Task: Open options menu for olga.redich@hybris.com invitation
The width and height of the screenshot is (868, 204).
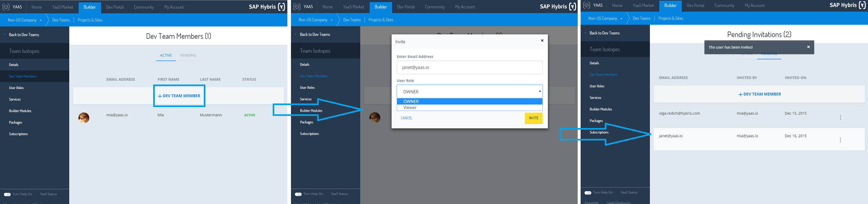Action: pyautogui.click(x=840, y=117)
